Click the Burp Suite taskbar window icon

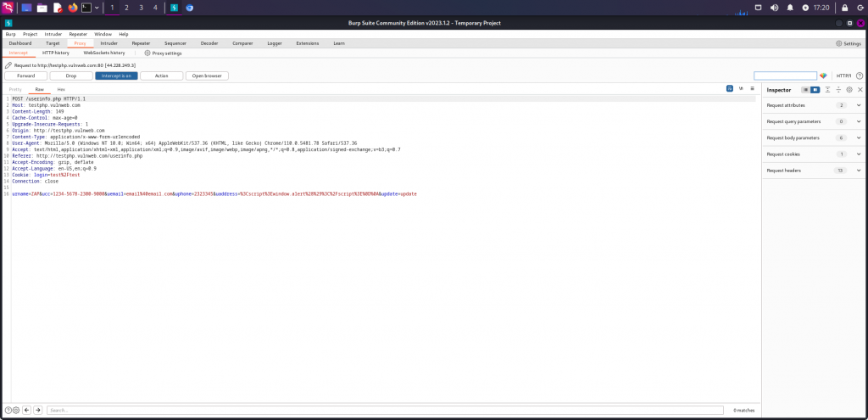[x=174, y=8]
